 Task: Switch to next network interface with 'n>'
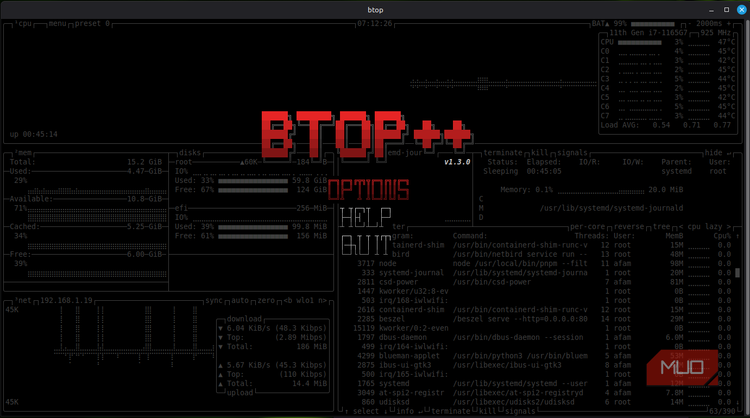(323, 300)
